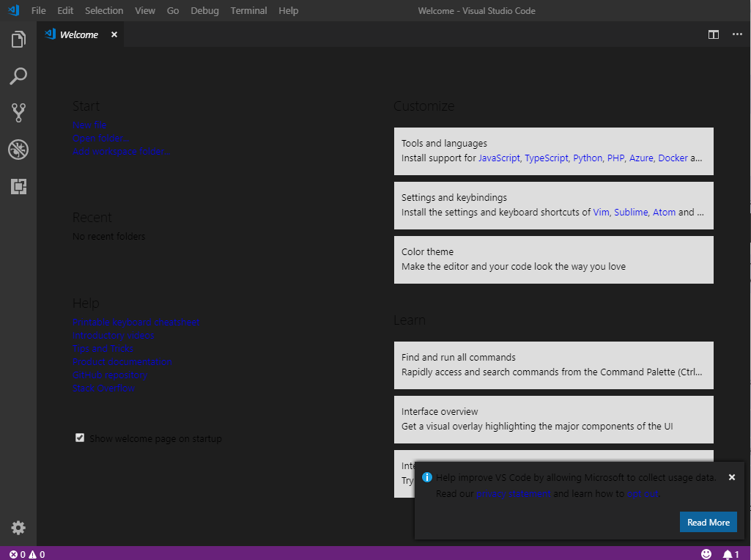This screenshot has height=560, width=751.
Task: Click the Settings and keybindings heading
Action: tap(454, 197)
